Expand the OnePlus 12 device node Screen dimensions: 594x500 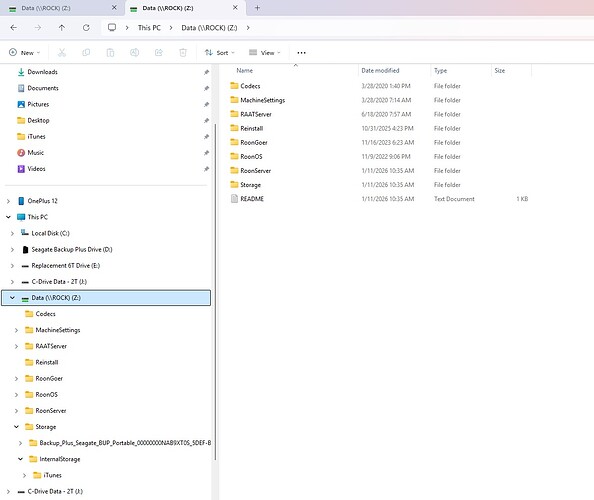click(x=8, y=201)
